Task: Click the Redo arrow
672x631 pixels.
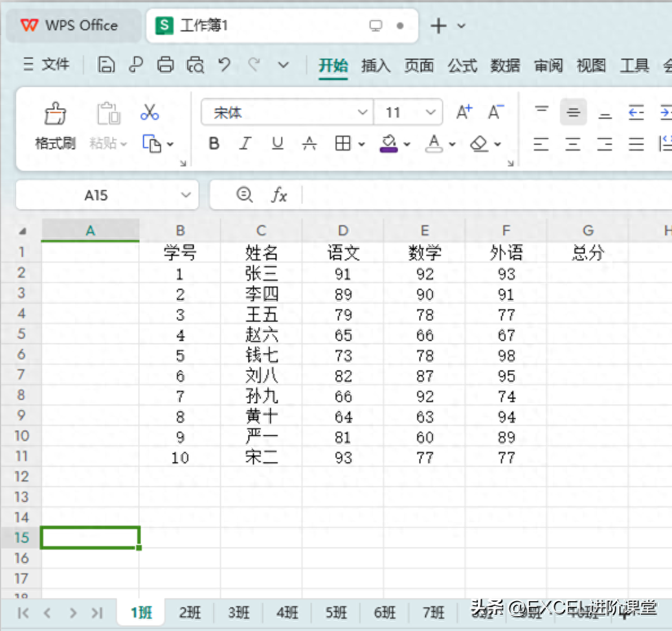Action: [x=254, y=65]
